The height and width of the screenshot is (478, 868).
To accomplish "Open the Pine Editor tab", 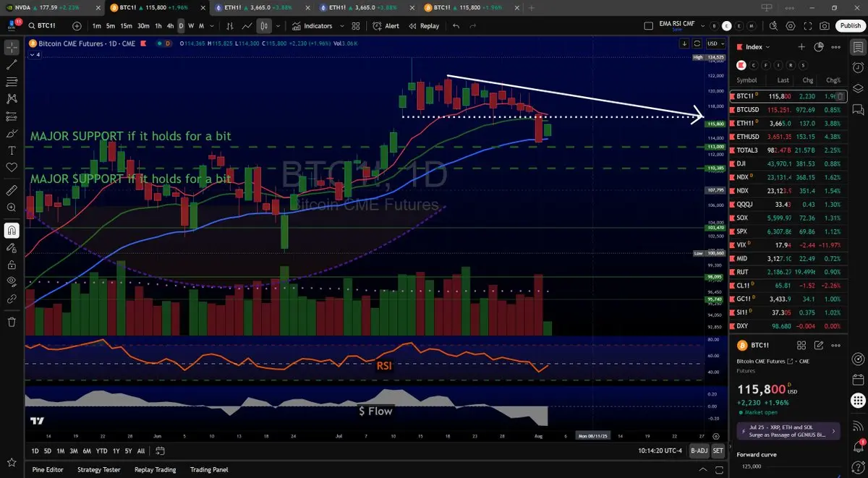I will click(48, 469).
